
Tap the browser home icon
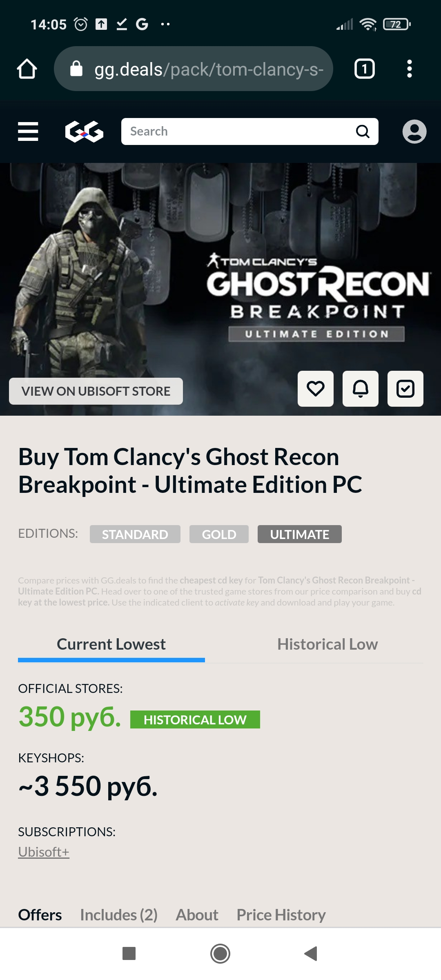pos(27,69)
